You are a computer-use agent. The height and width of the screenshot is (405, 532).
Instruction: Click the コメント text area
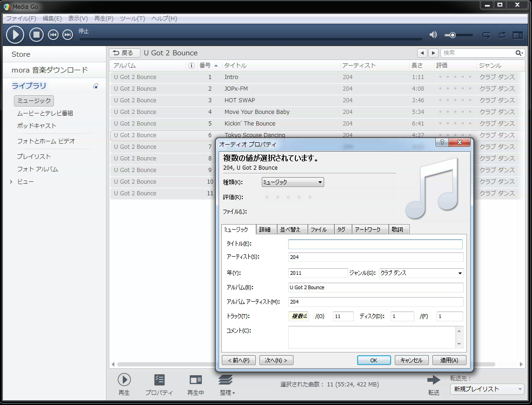click(x=372, y=337)
